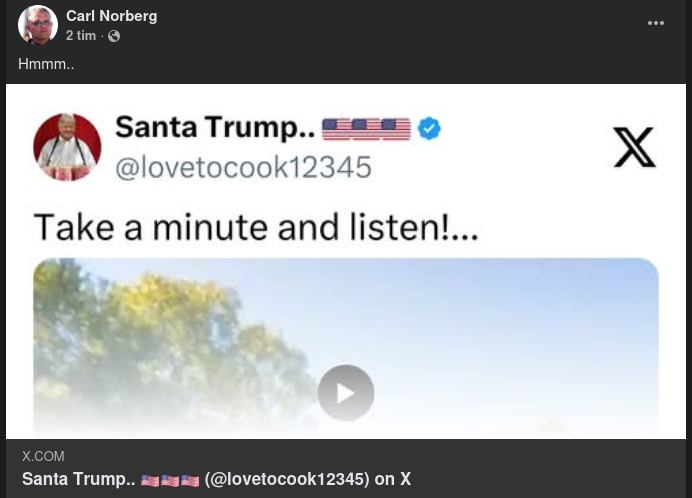Image resolution: width=692 pixels, height=498 pixels.
Task: Click the 'Take a minute and listen!...' text
Action: point(256,228)
